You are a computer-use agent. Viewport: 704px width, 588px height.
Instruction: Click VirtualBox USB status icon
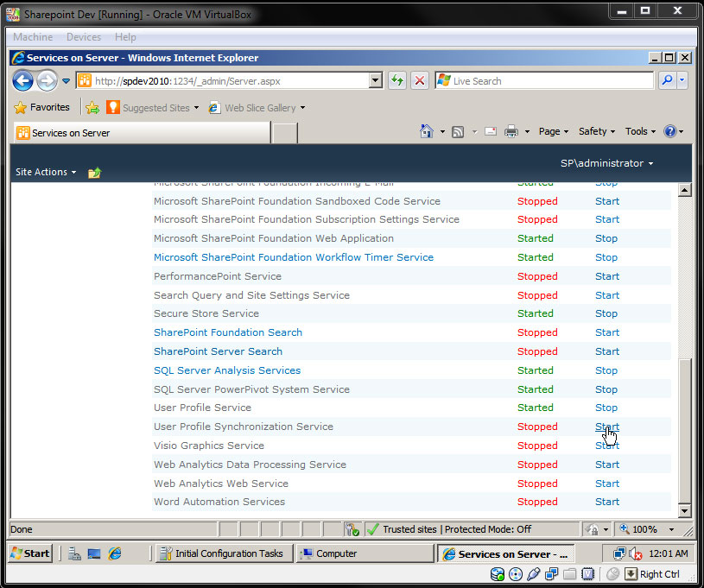point(533,574)
